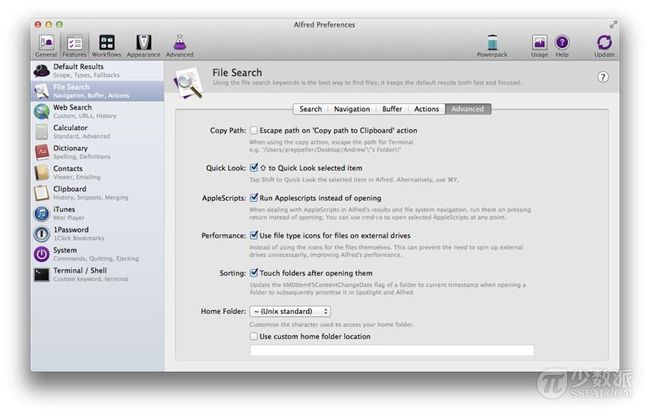Viewport: 650px width, 414px height.
Task: Select Terminal / Shell icon in sidebar
Action: click(41, 274)
